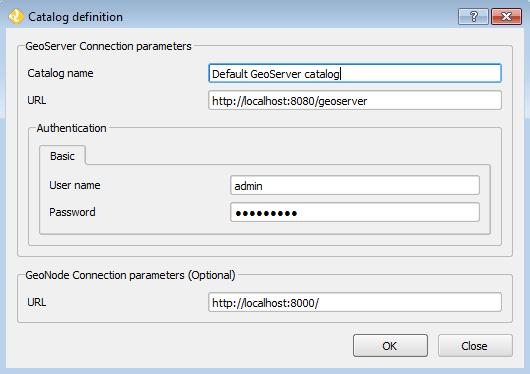Click the URL label in the GeoNode section
The image size is (530, 374).
click(37, 302)
